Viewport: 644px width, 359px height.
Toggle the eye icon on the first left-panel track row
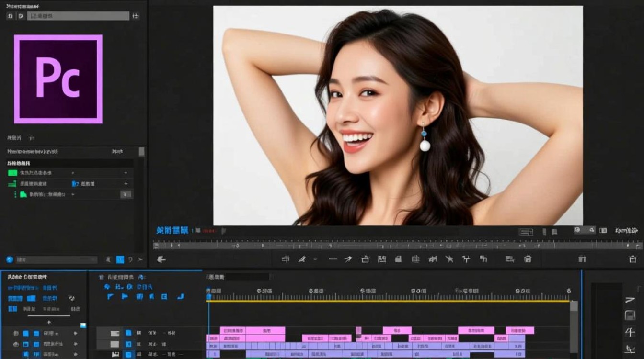16,333
